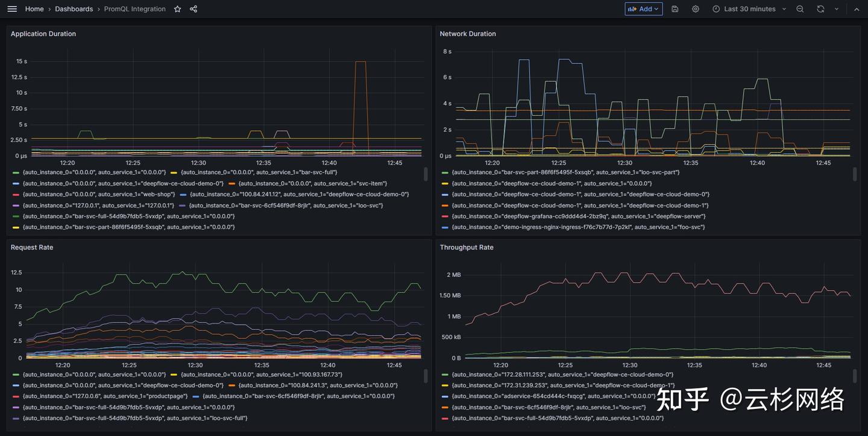Click 15 s axis label in Application Duration

point(22,62)
